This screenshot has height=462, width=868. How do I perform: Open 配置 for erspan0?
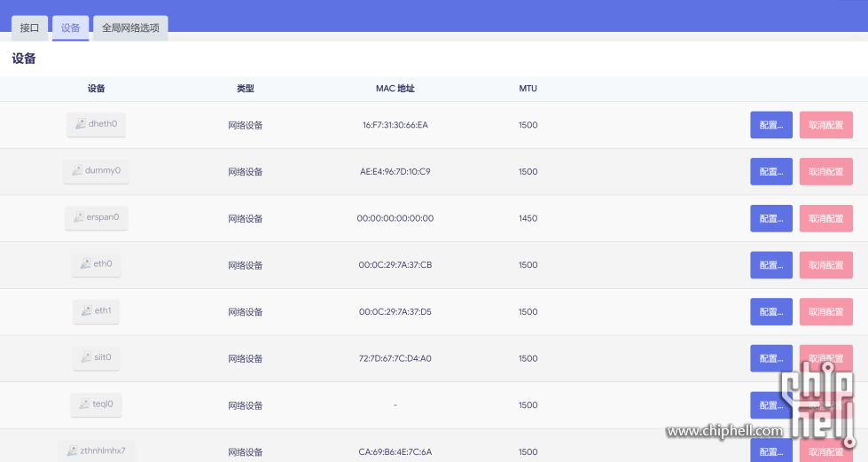pyautogui.click(x=771, y=218)
